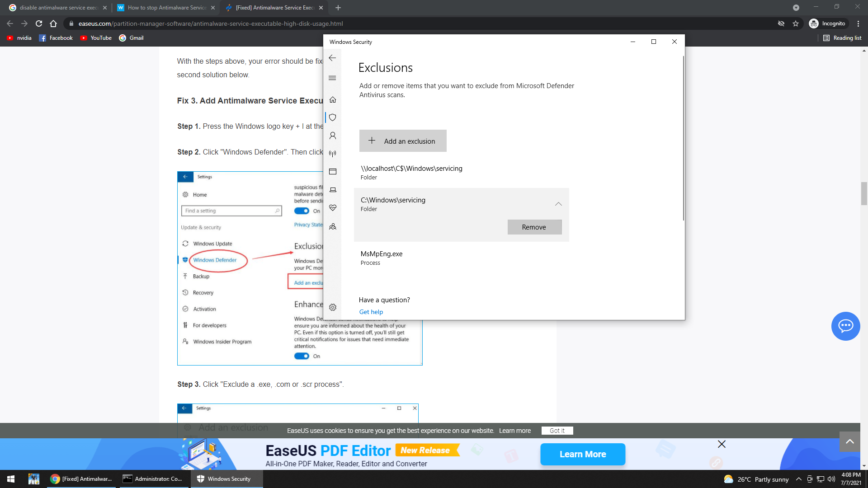Image resolution: width=868 pixels, height=488 pixels.
Task: Collapse the C:\Windows\servicing exclusion entry
Action: tap(558, 204)
